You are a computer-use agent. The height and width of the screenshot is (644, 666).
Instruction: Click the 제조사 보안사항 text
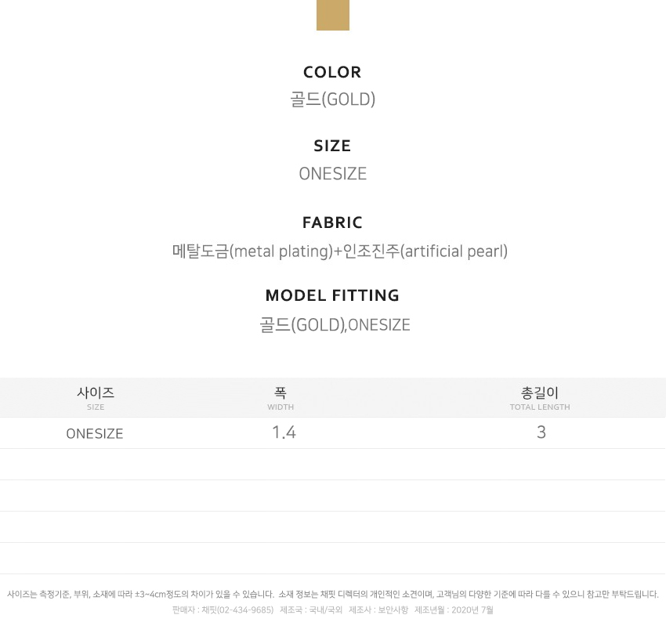point(378,610)
